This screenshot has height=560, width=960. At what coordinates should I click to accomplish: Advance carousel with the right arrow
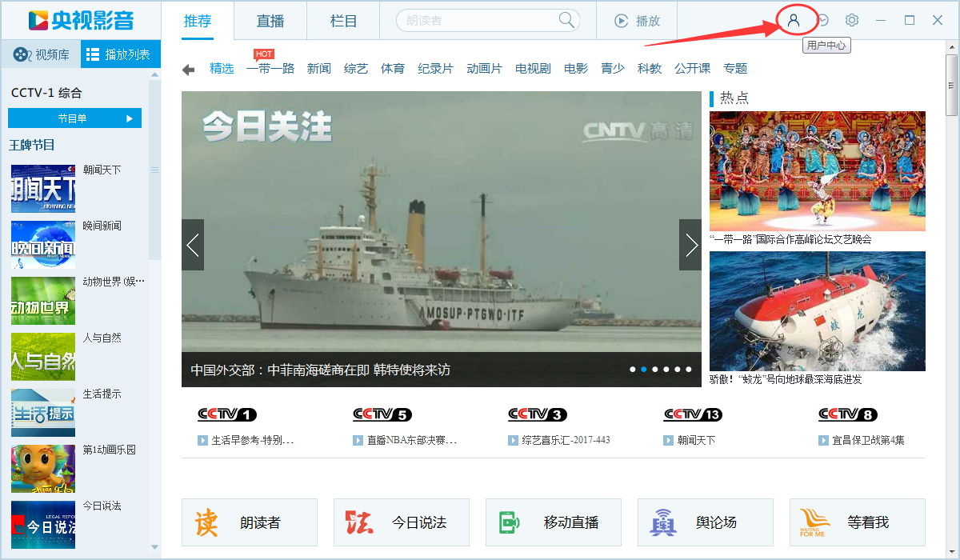(690, 244)
